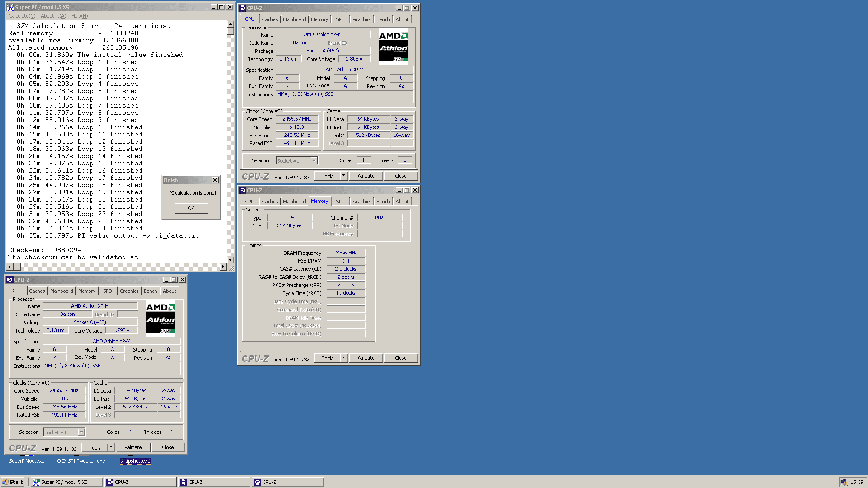
Task: Open the Help menu in Super PI
Action: coord(80,16)
